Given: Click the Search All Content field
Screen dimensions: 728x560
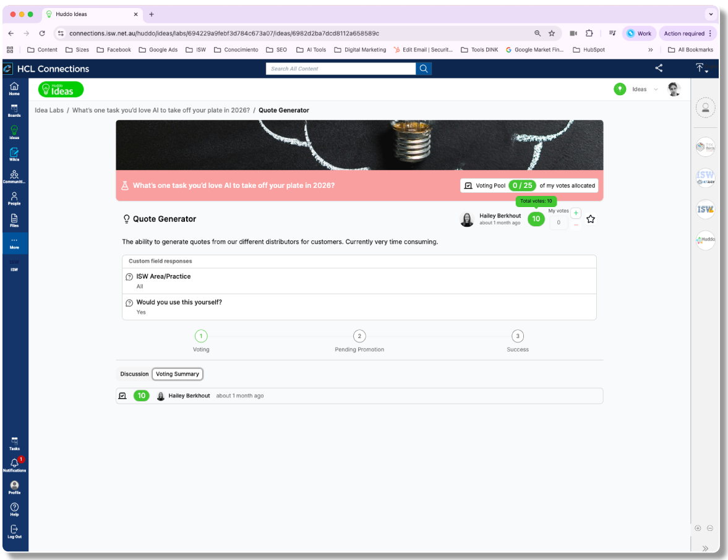Looking at the screenshot, I should click(x=341, y=69).
